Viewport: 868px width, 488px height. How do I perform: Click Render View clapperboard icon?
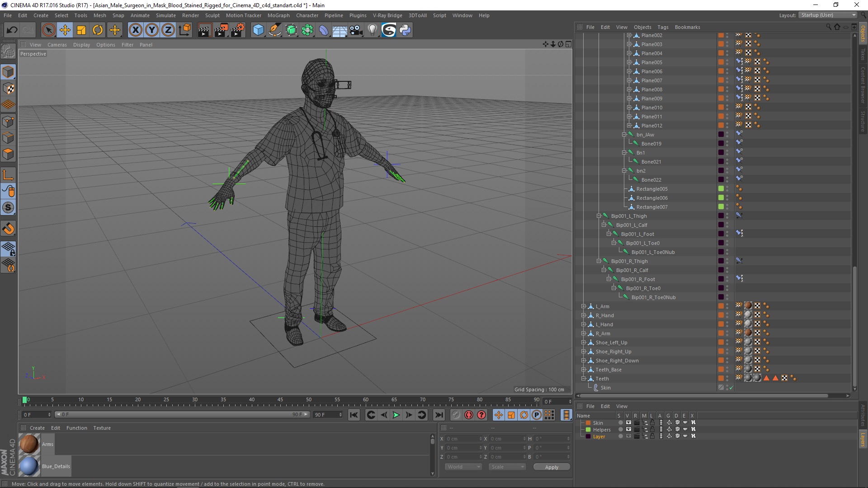coord(204,30)
